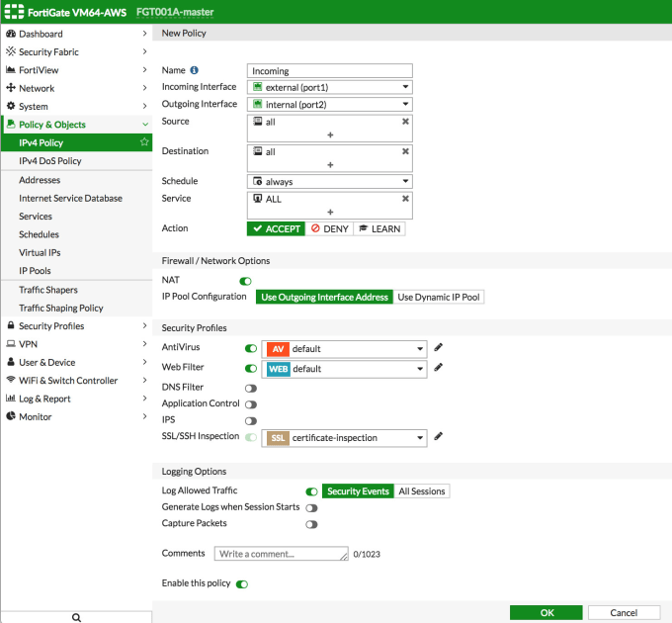This screenshot has height=623, width=672.
Task: Collapse the Policy & Objects chevron
Action: (145, 125)
